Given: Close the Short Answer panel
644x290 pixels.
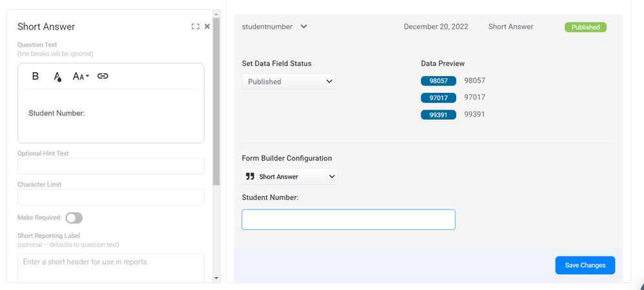Looking at the screenshot, I should pyautogui.click(x=207, y=26).
